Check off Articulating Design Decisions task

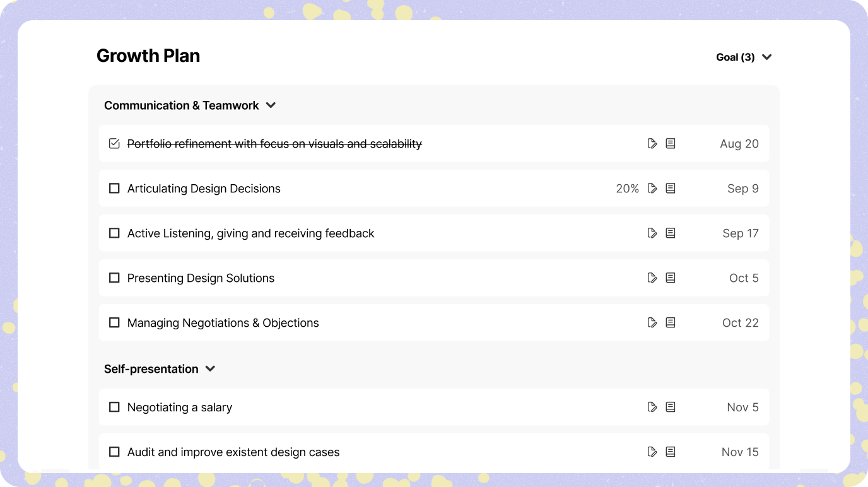tap(114, 189)
